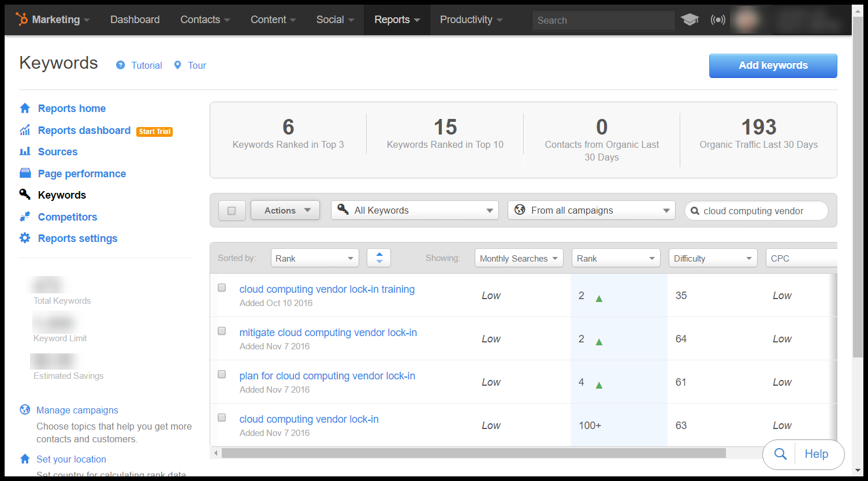Check the 'mitigate cloud computing vendor lock-in' row
The height and width of the screenshot is (481, 868).
pyautogui.click(x=222, y=331)
